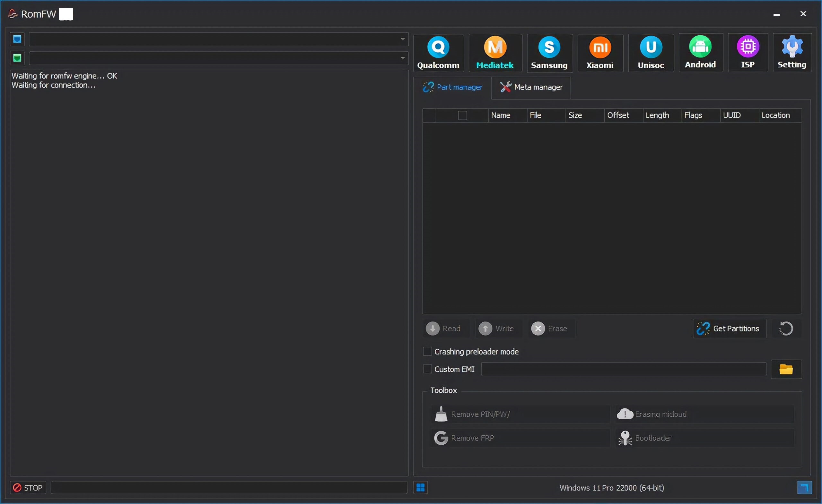The height and width of the screenshot is (504, 822).
Task: Sort by the Name column header
Action: pos(507,115)
